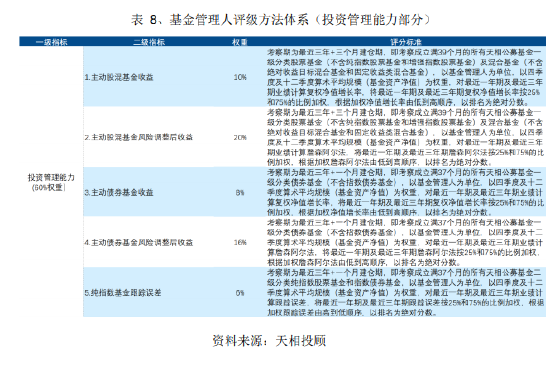Viewport: 550px width, 365px height.
Task: Select the 二级指标 column header
Action: coord(149,42)
